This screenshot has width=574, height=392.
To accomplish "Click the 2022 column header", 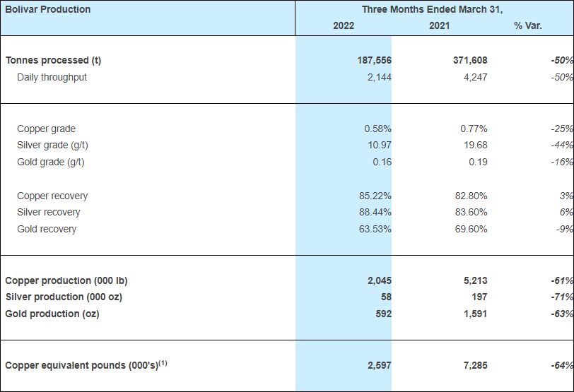I will click(344, 25).
